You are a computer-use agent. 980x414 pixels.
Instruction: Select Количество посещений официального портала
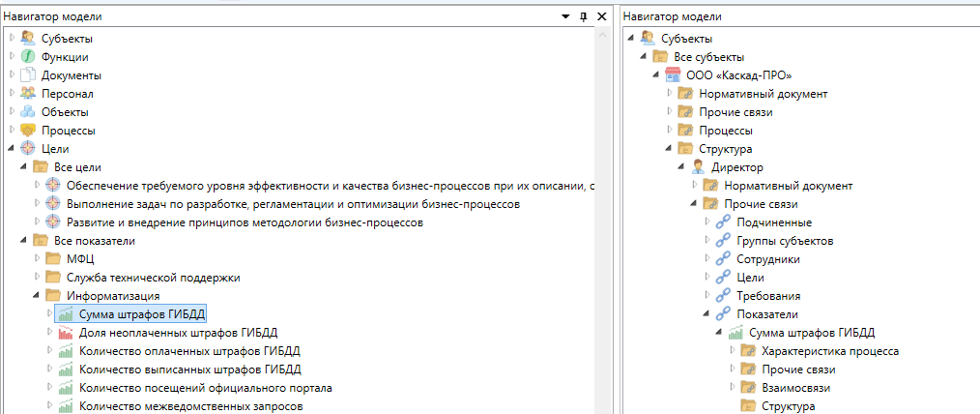(206, 388)
